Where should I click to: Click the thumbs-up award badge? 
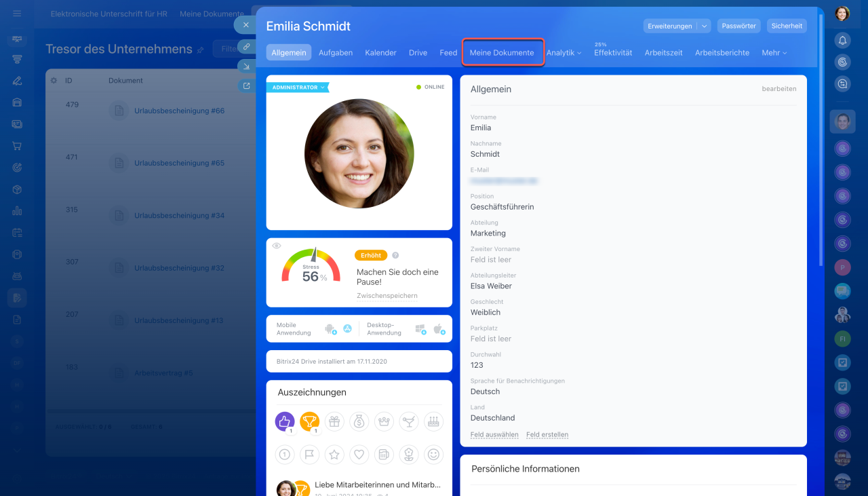click(285, 421)
